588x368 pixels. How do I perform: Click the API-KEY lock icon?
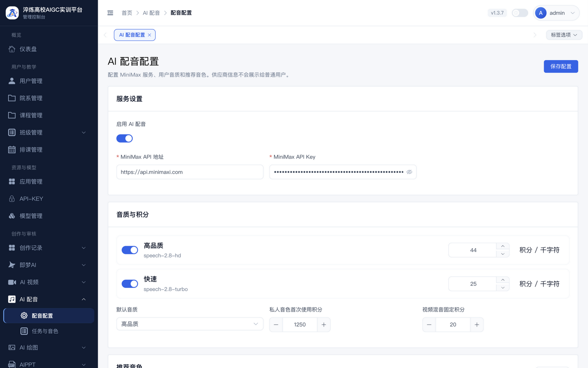tap(12, 199)
